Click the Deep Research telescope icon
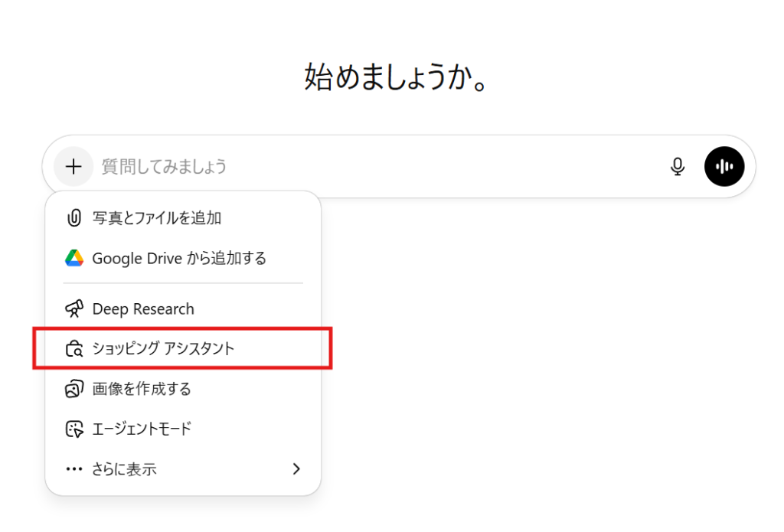 (x=74, y=309)
